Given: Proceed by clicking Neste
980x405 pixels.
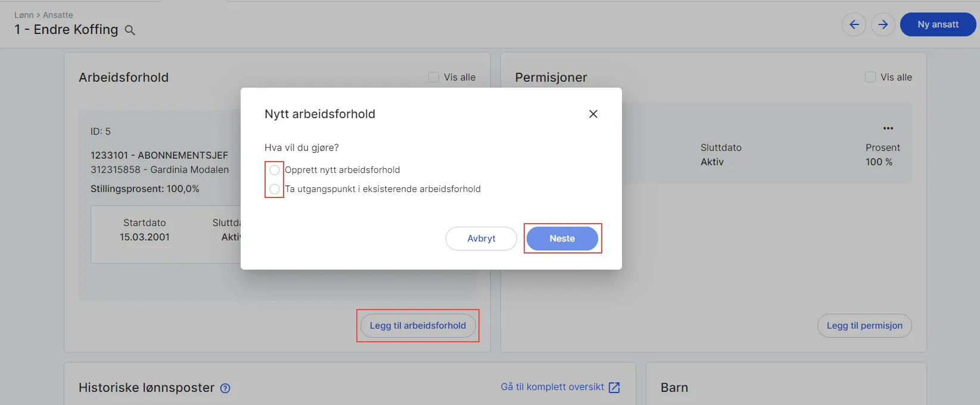Looking at the screenshot, I should click(562, 238).
